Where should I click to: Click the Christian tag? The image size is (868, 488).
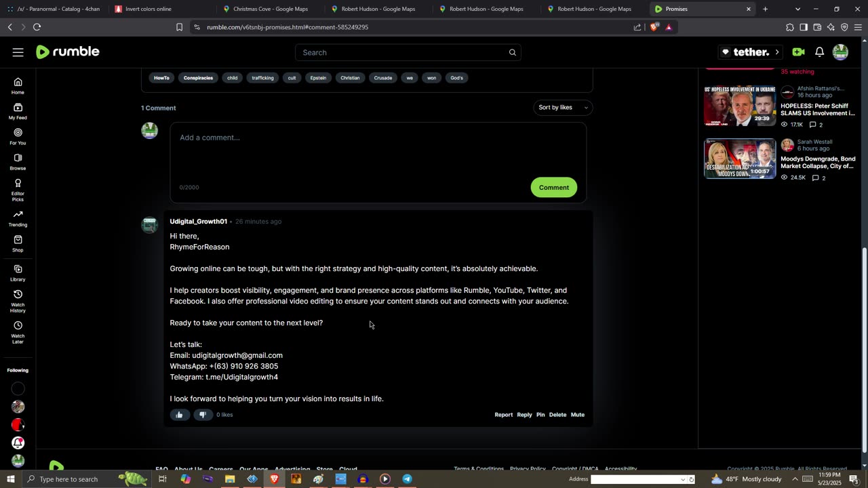tap(350, 78)
